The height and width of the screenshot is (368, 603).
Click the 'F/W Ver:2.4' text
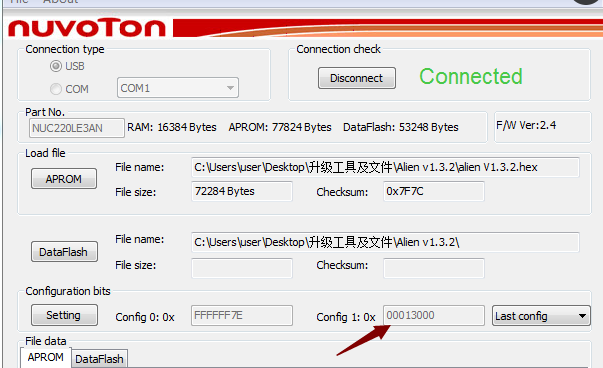(x=526, y=125)
